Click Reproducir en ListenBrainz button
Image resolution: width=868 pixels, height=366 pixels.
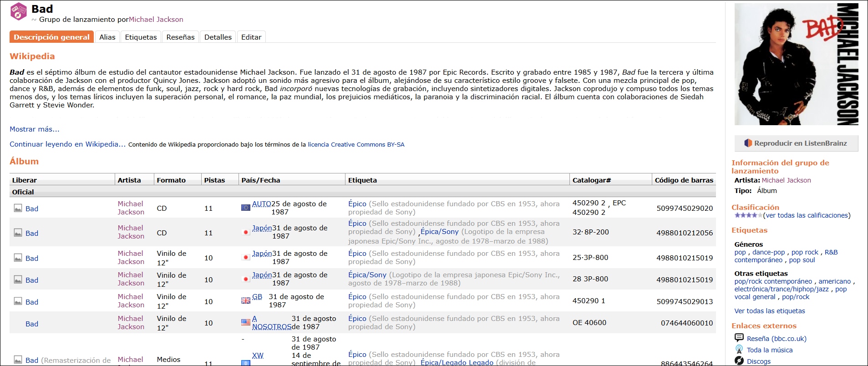[x=796, y=143]
